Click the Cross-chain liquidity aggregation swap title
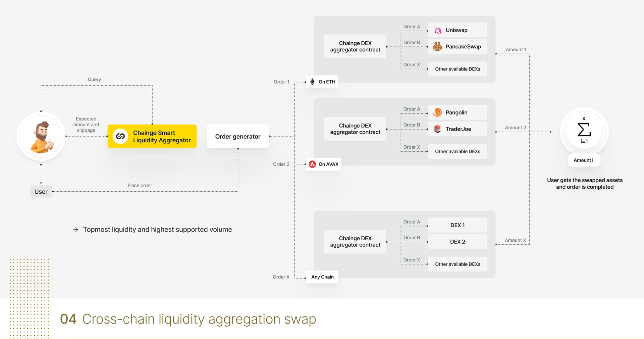Image resolution: width=644 pixels, height=339 pixels. (199, 319)
